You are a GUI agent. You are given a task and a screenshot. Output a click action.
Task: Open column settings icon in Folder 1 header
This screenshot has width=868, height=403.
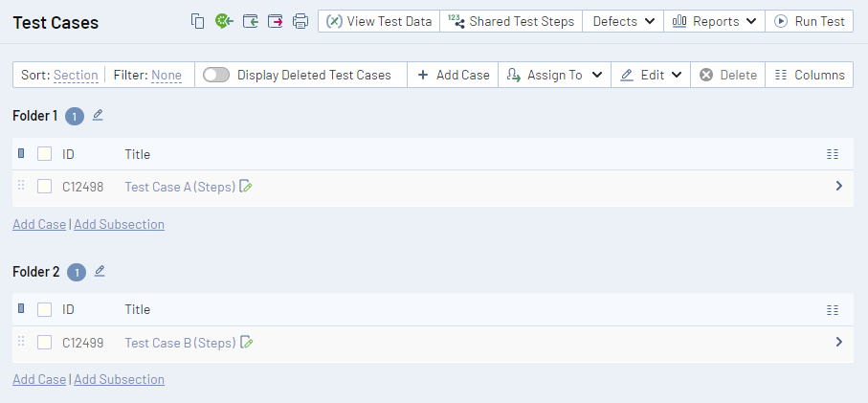click(833, 154)
